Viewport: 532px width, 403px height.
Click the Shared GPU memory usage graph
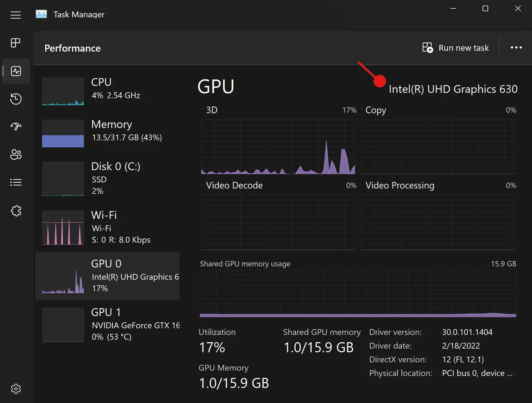[x=358, y=294]
